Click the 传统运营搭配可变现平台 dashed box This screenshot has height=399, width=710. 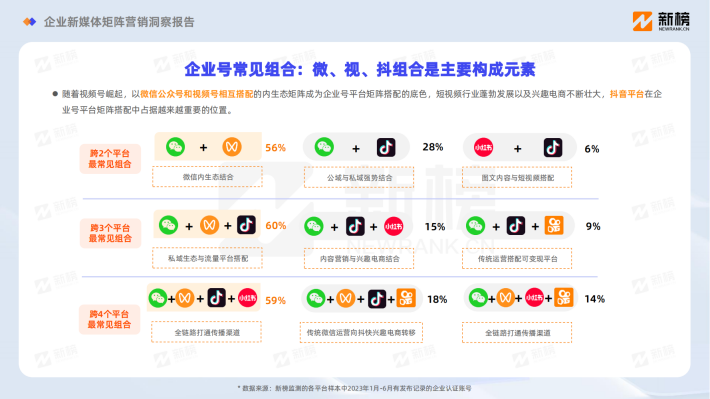coord(517,259)
